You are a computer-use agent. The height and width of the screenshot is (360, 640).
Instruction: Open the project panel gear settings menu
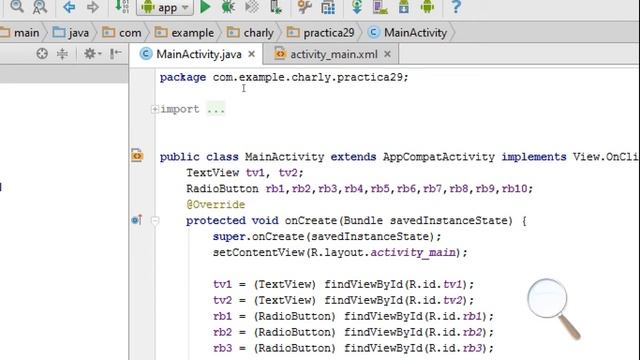(x=92, y=54)
